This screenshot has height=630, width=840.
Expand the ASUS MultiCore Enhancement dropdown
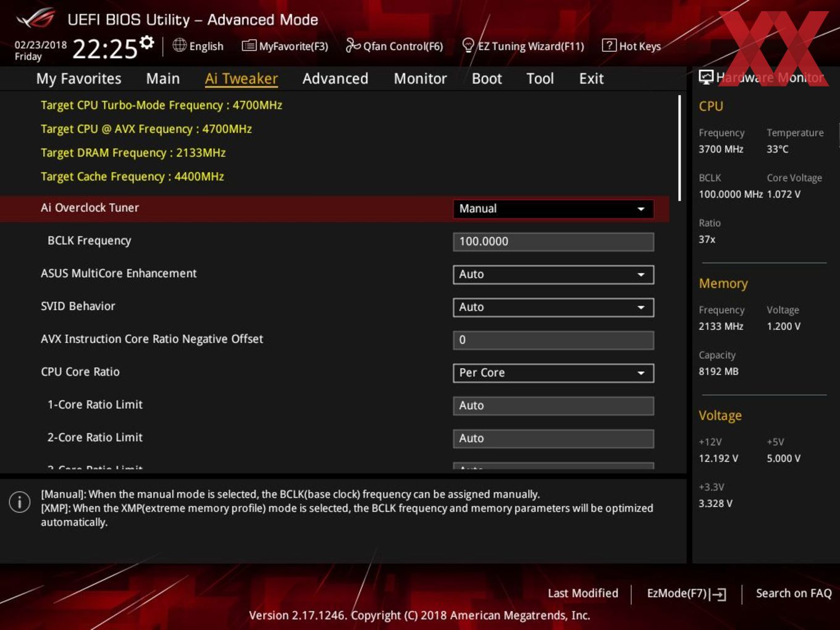553,274
